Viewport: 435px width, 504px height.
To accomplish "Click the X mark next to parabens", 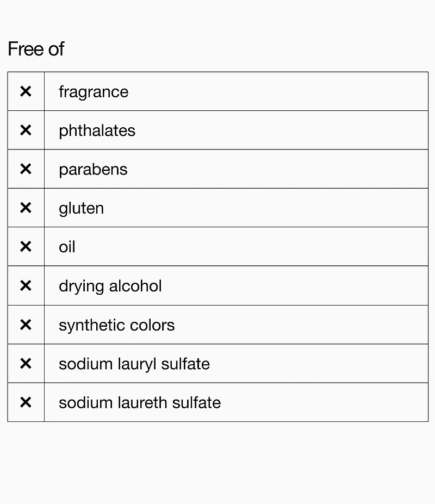I will pyautogui.click(x=26, y=169).
